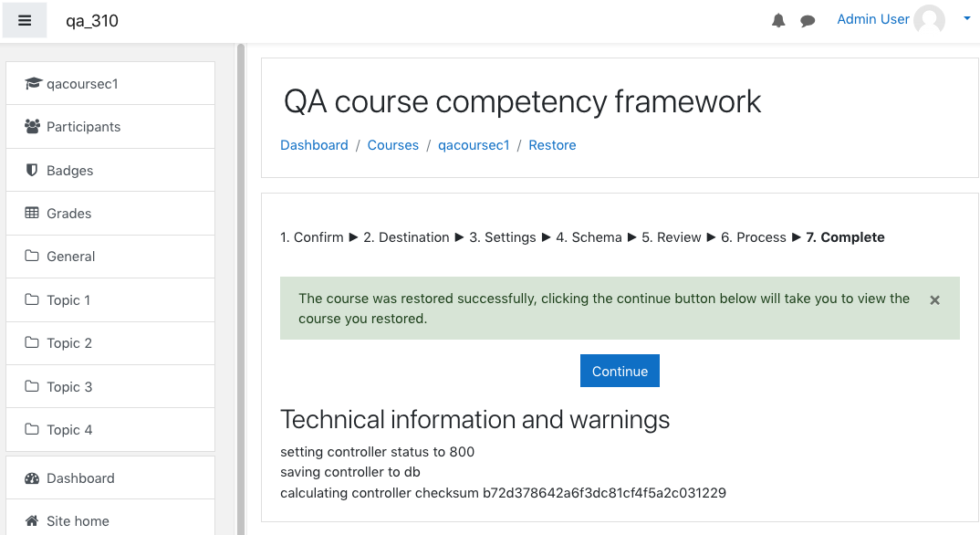Click the '5. Review' step label
Screen dimensions: 980x535
(672, 237)
